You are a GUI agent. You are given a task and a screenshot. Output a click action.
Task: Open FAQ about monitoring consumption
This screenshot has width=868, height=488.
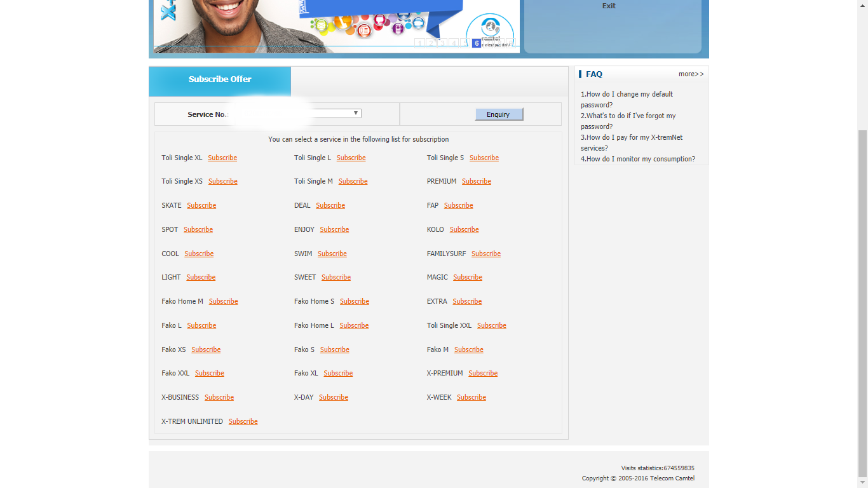(638, 159)
